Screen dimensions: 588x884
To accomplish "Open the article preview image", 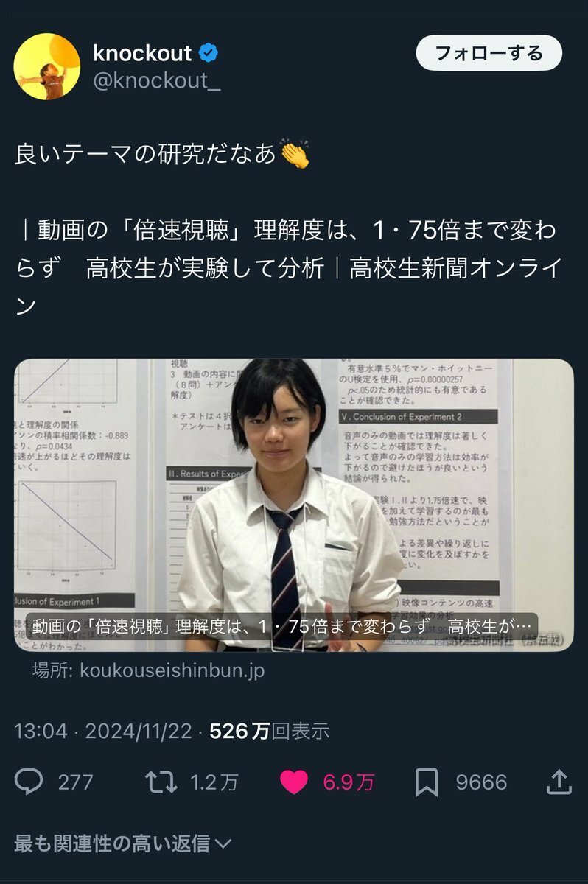I will click(293, 505).
